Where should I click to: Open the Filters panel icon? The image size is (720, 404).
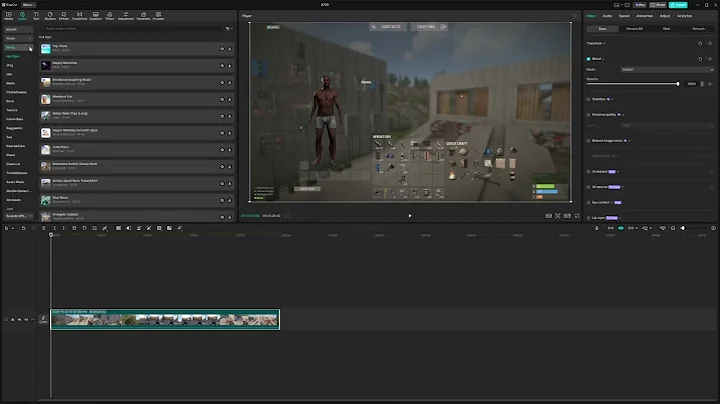(110, 16)
